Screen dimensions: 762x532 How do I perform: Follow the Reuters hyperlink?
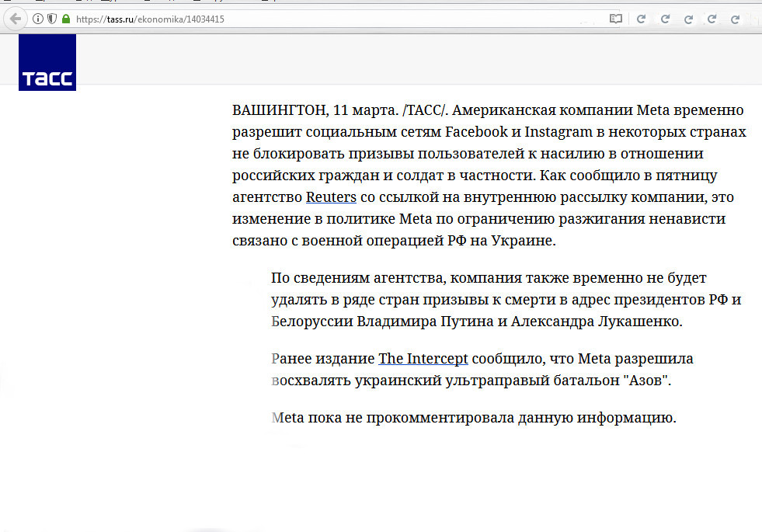click(331, 196)
